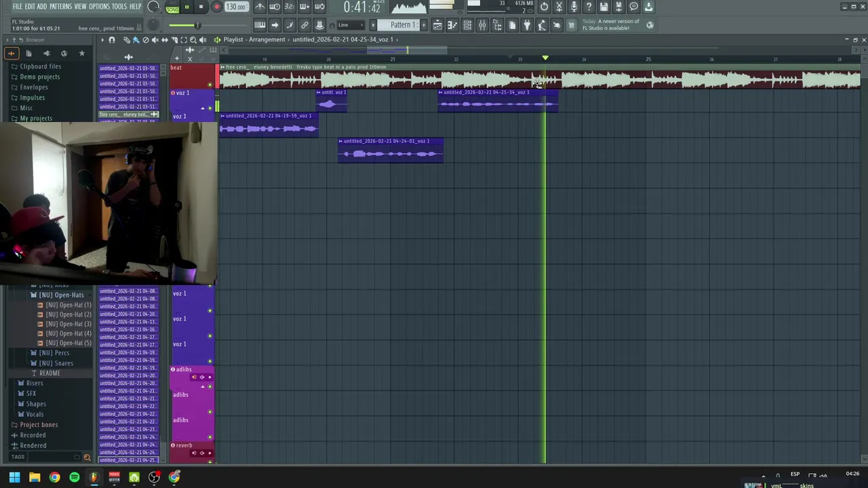The width and height of the screenshot is (868, 488).
Task: Expand the [NU] Snares folder
Action: [56, 363]
